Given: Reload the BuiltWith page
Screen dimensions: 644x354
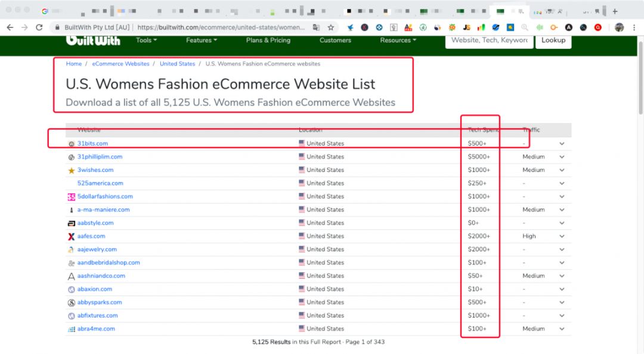Looking at the screenshot, I should 39,27.
